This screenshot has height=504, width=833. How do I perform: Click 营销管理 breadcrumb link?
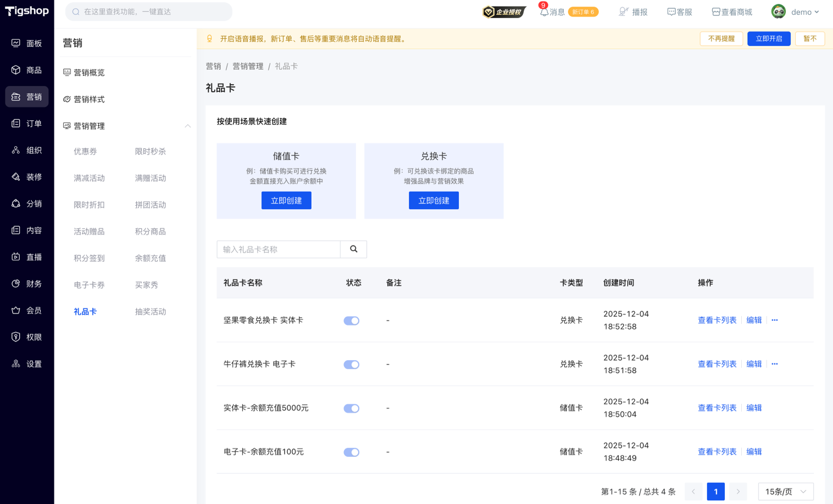248,66
